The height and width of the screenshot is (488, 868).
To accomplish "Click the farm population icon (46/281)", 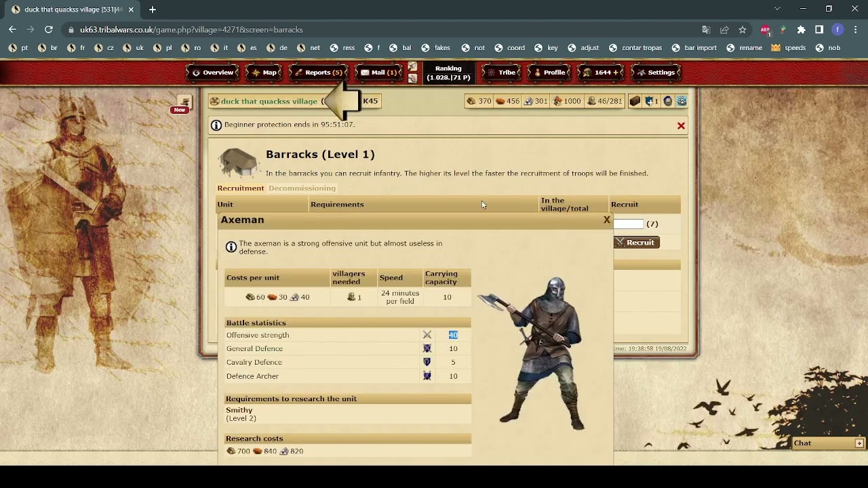I will pos(591,101).
